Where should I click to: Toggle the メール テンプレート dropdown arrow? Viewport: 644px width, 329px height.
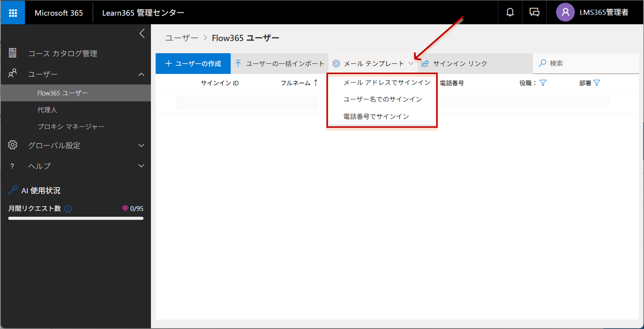[411, 63]
